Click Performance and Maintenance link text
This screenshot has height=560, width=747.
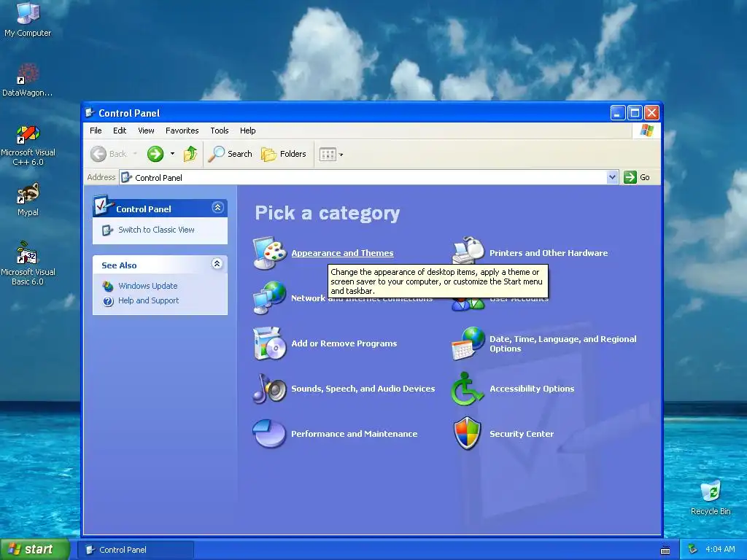coord(355,434)
